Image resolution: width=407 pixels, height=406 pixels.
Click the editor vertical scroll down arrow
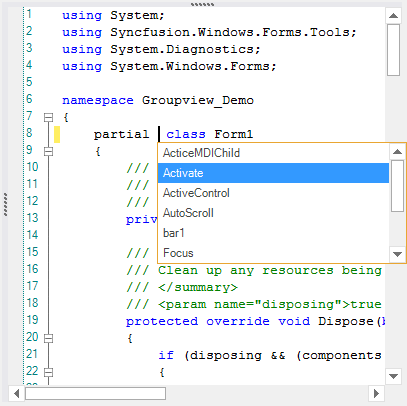(x=393, y=376)
